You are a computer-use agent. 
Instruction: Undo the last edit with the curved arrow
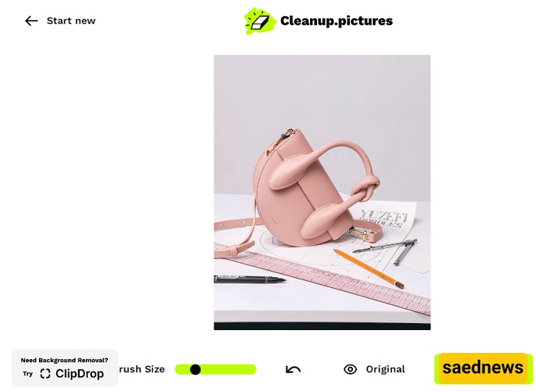[293, 369]
